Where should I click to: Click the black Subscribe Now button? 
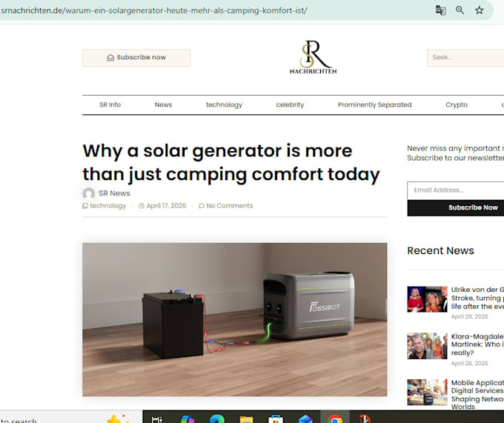[x=456, y=208]
